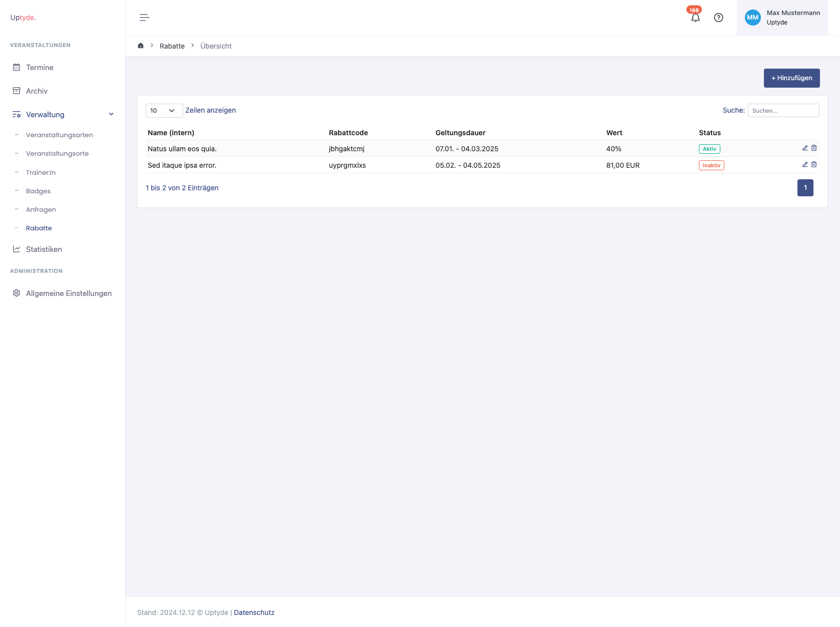This screenshot has width=840, height=627.
Task: Go to Statistiken in the sidebar
Action: point(44,249)
